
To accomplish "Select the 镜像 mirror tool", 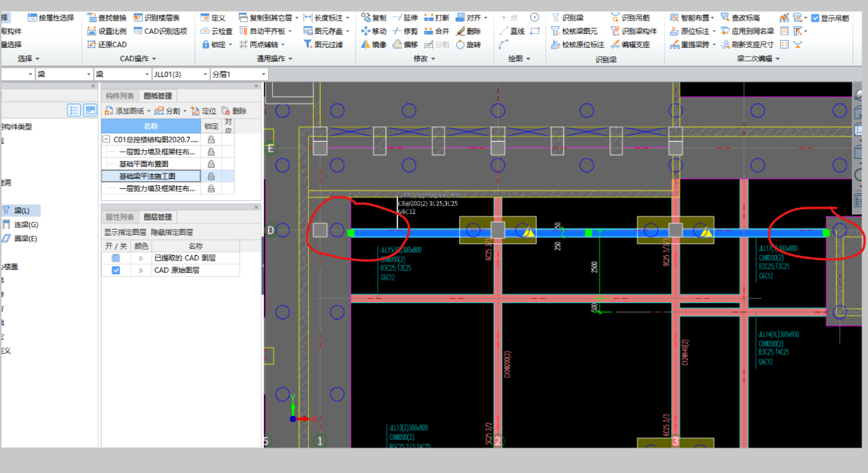I will tap(374, 44).
